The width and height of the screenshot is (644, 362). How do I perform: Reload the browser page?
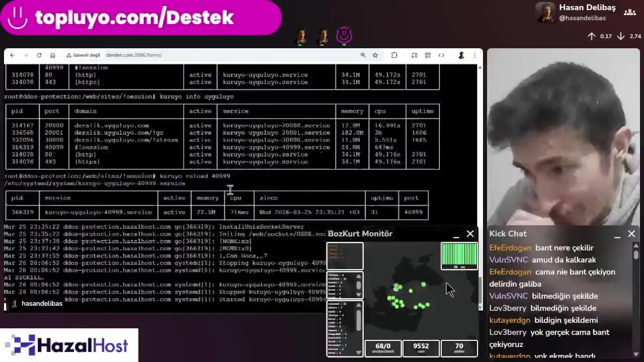point(39,55)
